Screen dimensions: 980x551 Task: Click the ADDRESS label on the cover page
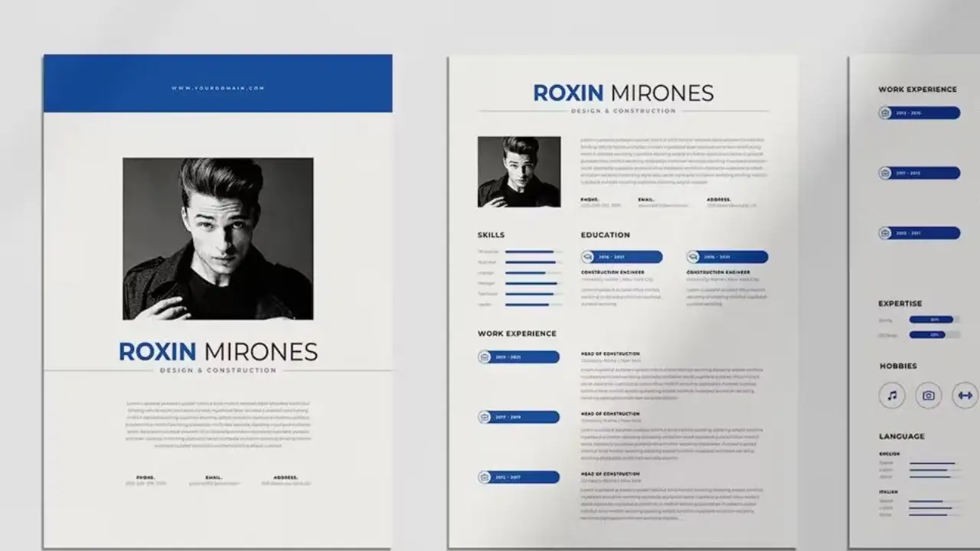click(x=286, y=478)
